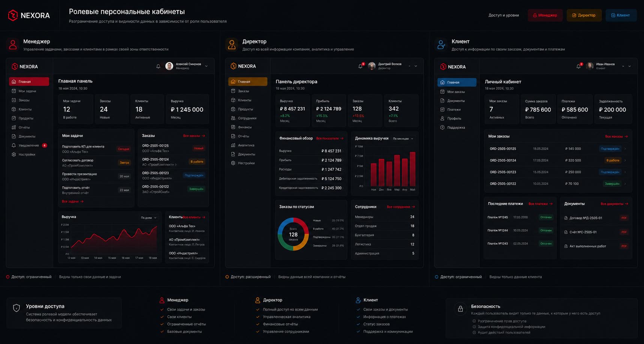Open Уведомления in the Manager sidebar
The height and width of the screenshot is (344, 644).
[x=29, y=145]
